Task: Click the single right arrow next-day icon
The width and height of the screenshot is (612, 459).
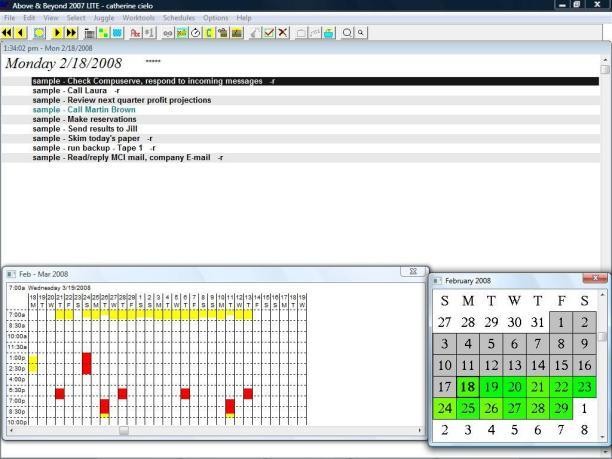Action: pos(57,33)
